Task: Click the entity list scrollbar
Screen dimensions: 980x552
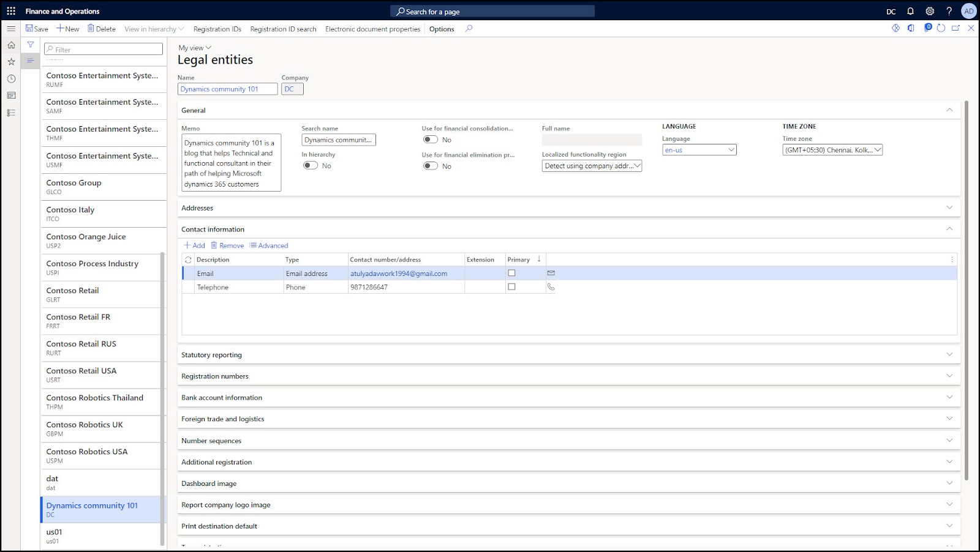Action: point(162,398)
